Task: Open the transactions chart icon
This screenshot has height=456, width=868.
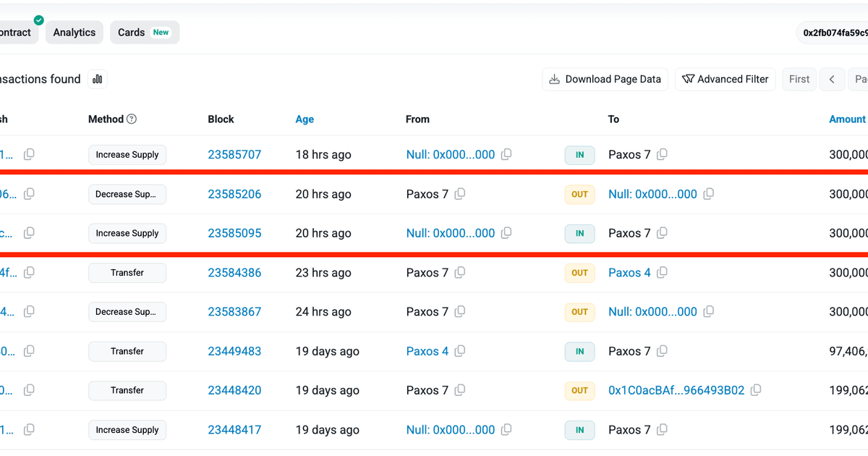Action: (x=98, y=80)
